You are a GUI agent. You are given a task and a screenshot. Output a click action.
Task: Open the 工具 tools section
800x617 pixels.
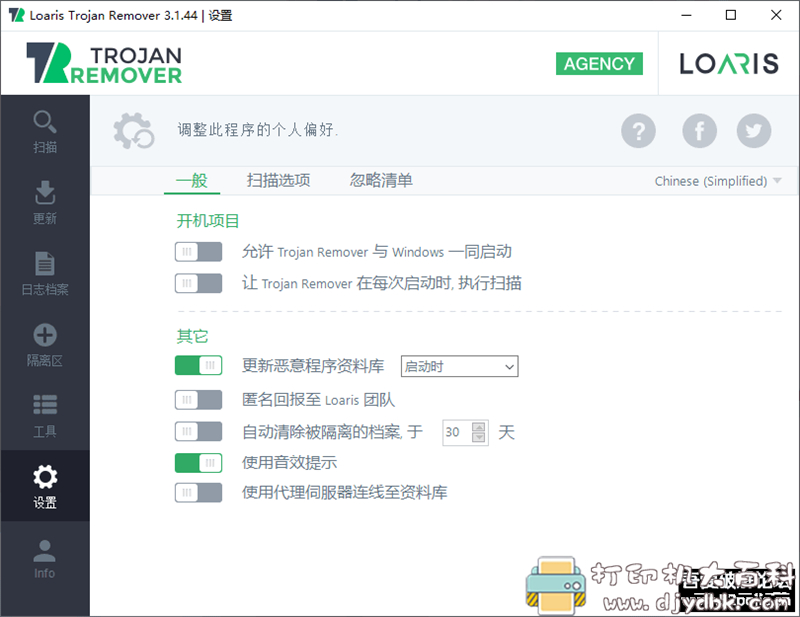click(45, 416)
